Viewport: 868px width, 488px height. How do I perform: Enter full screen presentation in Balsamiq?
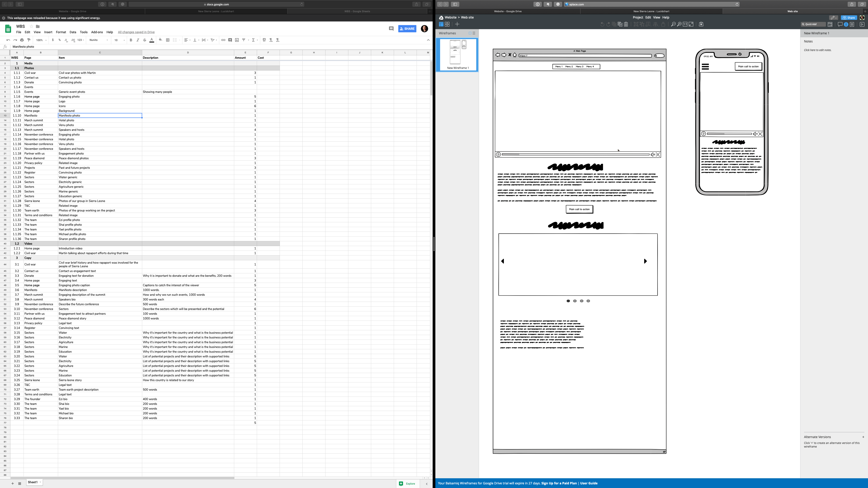(862, 24)
